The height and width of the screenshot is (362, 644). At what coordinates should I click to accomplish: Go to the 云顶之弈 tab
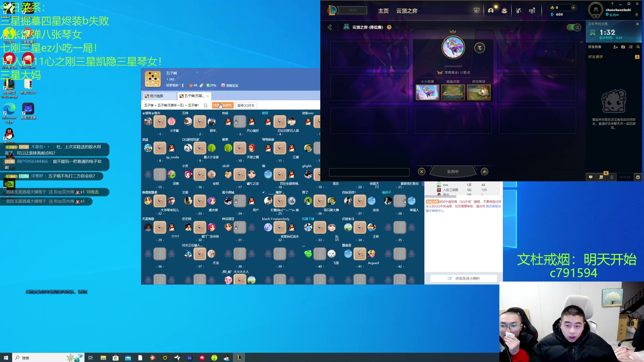[407, 11]
